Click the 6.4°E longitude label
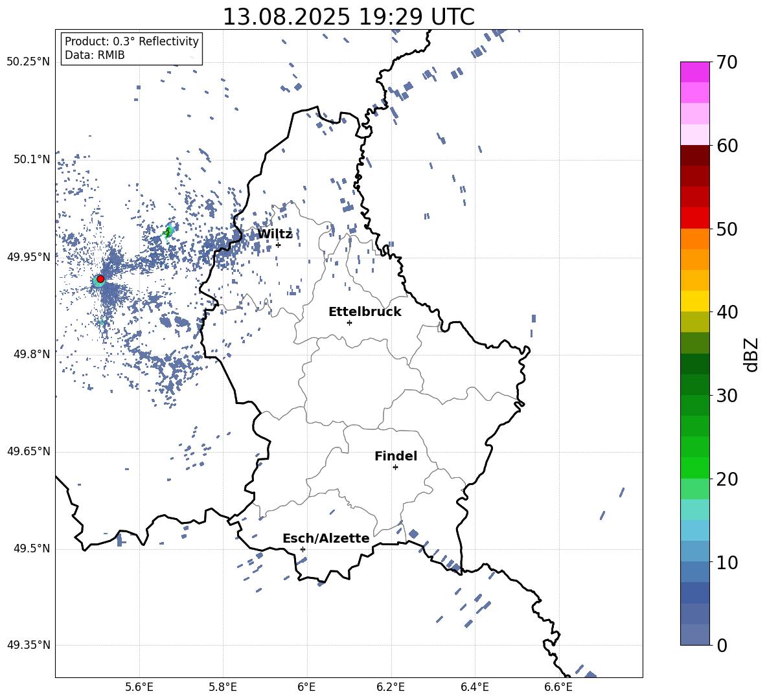 coord(474,687)
